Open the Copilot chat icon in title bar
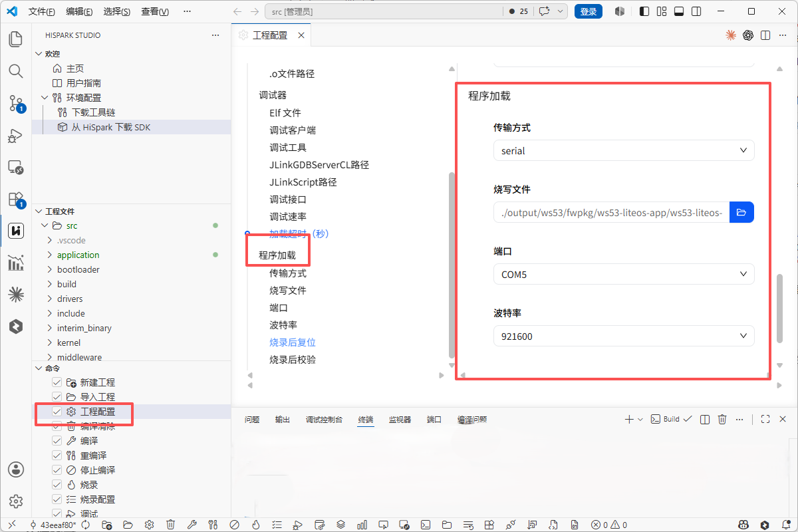798x532 pixels. 545,11
